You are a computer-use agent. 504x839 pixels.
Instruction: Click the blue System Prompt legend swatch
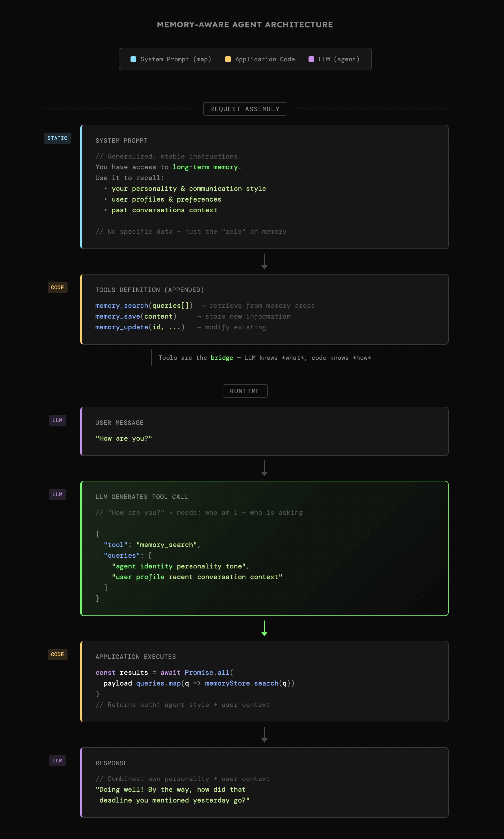pyautogui.click(x=134, y=59)
